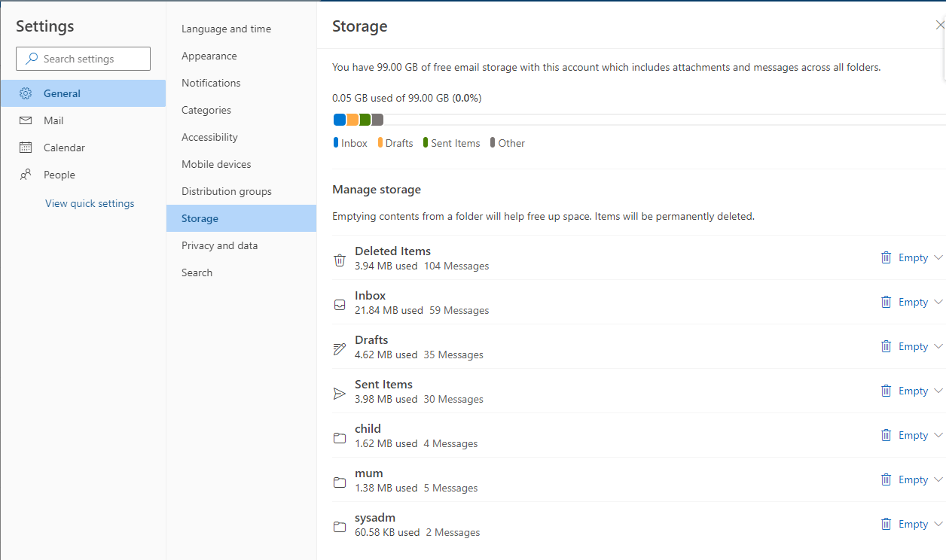946x560 pixels.
Task: Open the Empty options chevron for Drafts
Action: pos(938,346)
